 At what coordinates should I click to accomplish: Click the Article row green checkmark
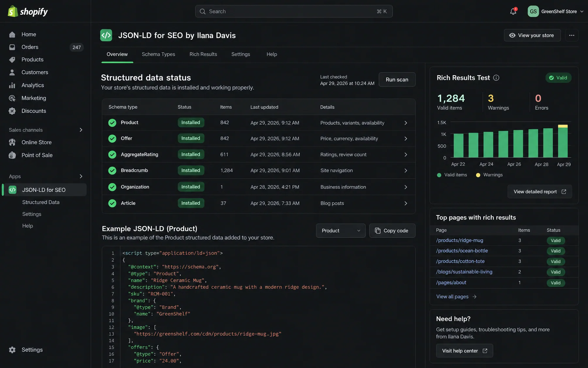112,203
